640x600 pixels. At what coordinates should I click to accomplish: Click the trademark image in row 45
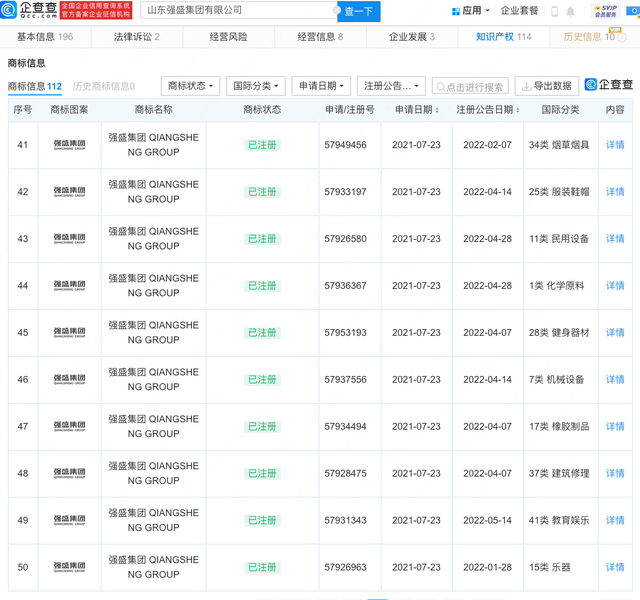(69, 333)
